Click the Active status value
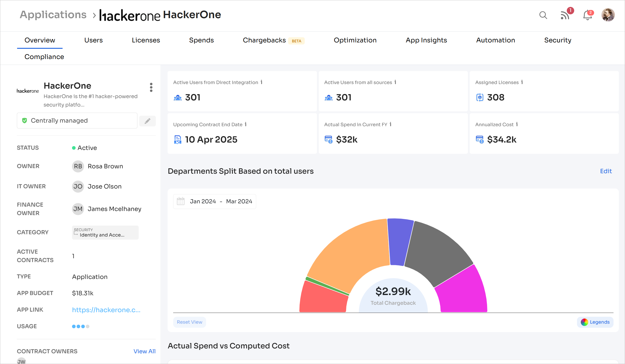625x364 pixels. tap(84, 148)
